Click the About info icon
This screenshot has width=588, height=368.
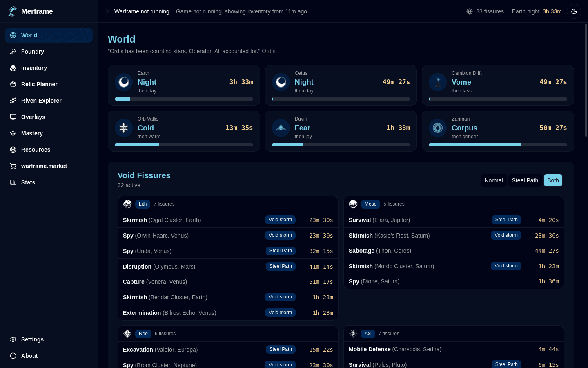click(x=13, y=356)
